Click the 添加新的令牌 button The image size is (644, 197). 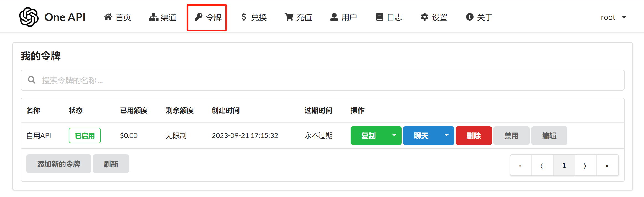(59, 164)
